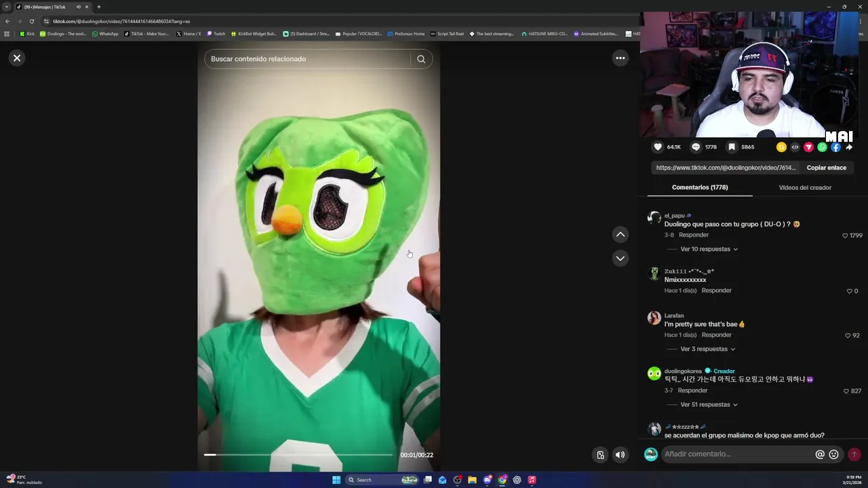The width and height of the screenshot is (868, 488).
Task: Select the video URL text field
Action: (x=726, y=167)
